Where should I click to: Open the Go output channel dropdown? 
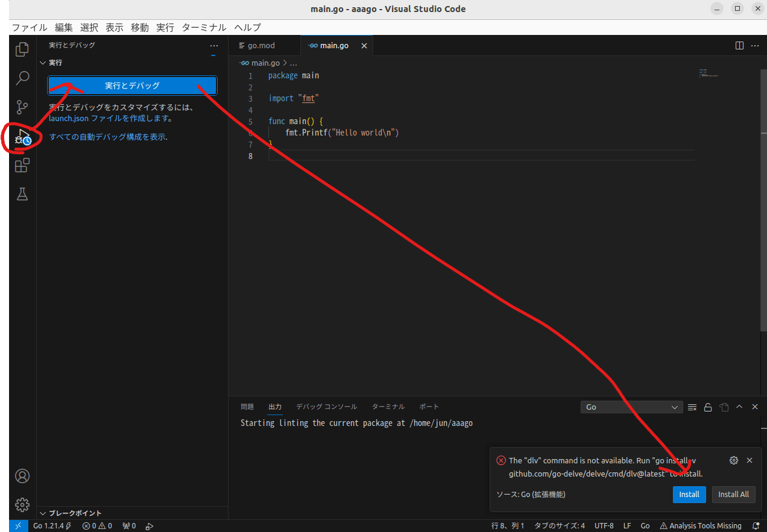[631, 407]
